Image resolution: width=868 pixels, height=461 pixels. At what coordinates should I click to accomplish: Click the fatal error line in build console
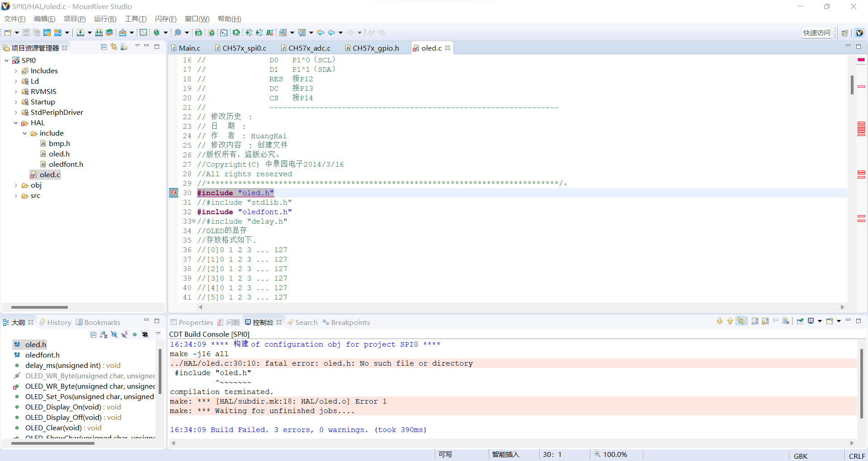pyautogui.click(x=513, y=363)
